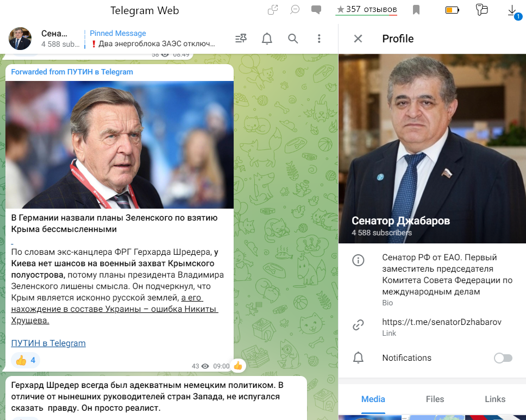The image size is (526, 420).
Task: Open the Pinned Message preview
Action: coord(152,39)
